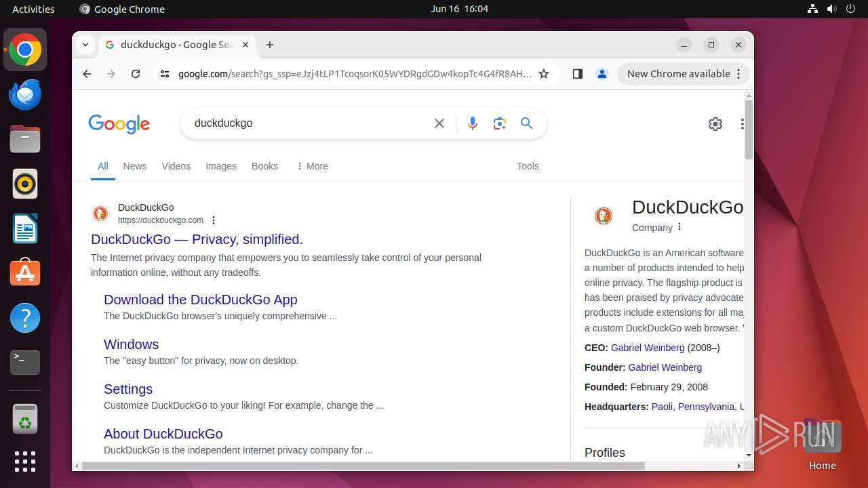
Task: Open 'About DuckDuckGo' sitelink
Action: point(163,434)
